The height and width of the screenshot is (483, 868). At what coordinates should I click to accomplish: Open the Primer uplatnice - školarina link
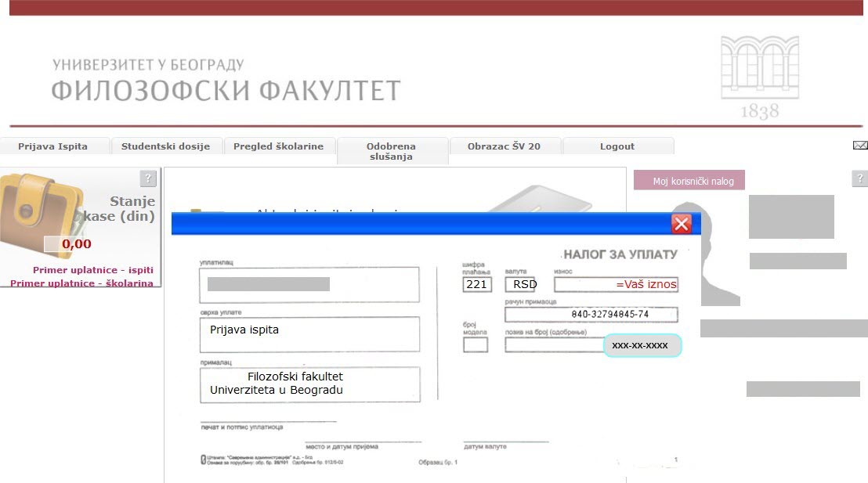pyautogui.click(x=81, y=283)
